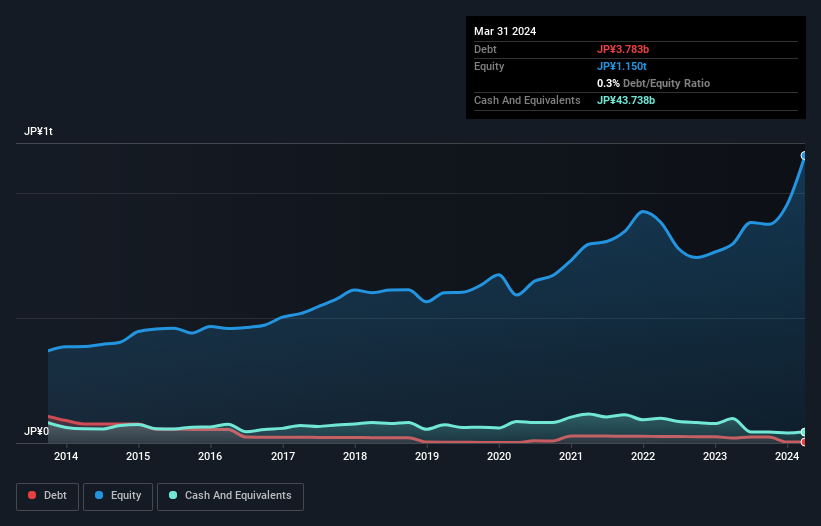The height and width of the screenshot is (526, 821).
Task: Click the Equity value JP¥1.150t
Action: pos(622,66)
